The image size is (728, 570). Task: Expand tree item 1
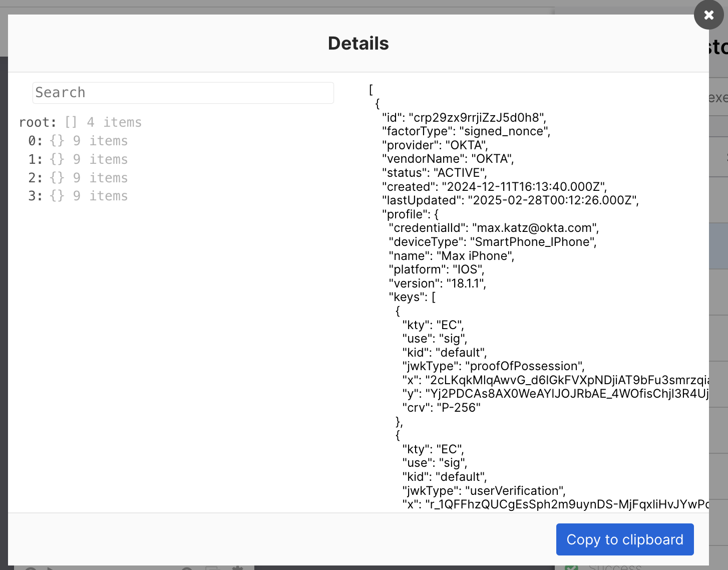pos(35,159)
